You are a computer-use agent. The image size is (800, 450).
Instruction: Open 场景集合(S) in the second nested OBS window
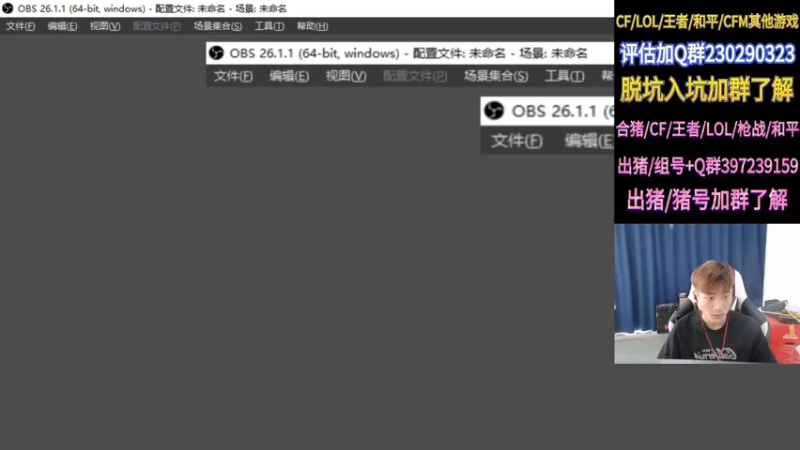pyautogui.click(x=496, y=76)
